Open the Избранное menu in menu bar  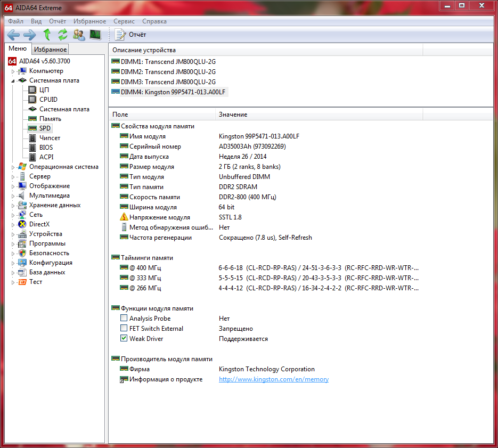[x=89, y=21]
